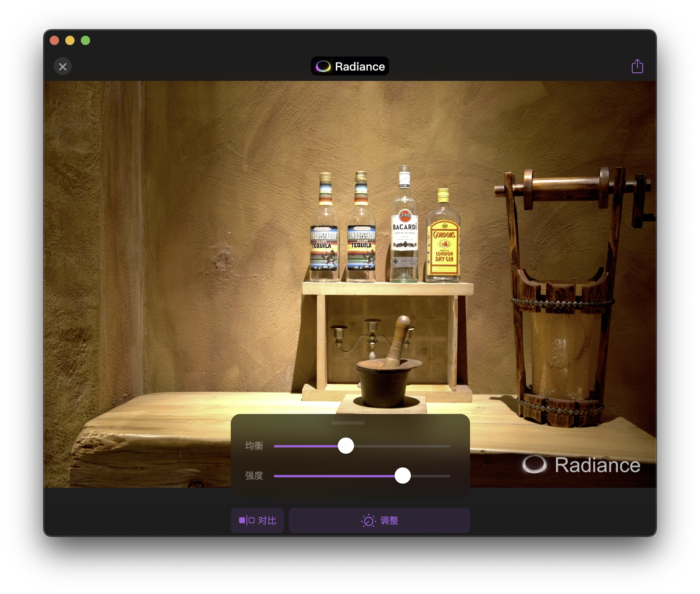Click the 强度 slider handle
The width and height of the screenshot is (700, 594).
pos(403,476)
